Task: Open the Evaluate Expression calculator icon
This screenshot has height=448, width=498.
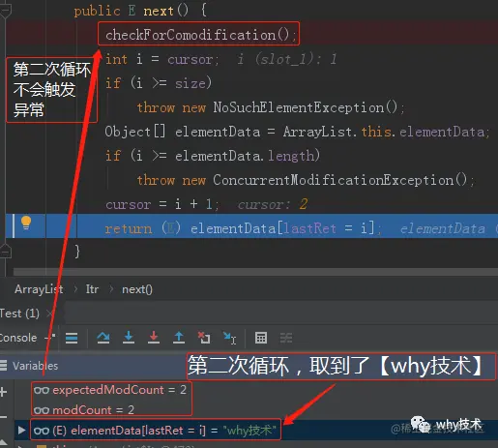Action: pos(261,338)
